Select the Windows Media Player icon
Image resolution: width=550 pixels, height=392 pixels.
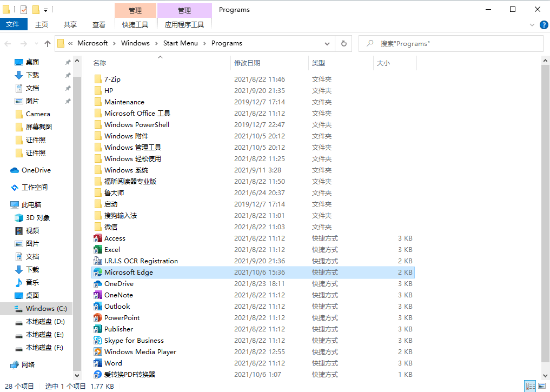98,351
